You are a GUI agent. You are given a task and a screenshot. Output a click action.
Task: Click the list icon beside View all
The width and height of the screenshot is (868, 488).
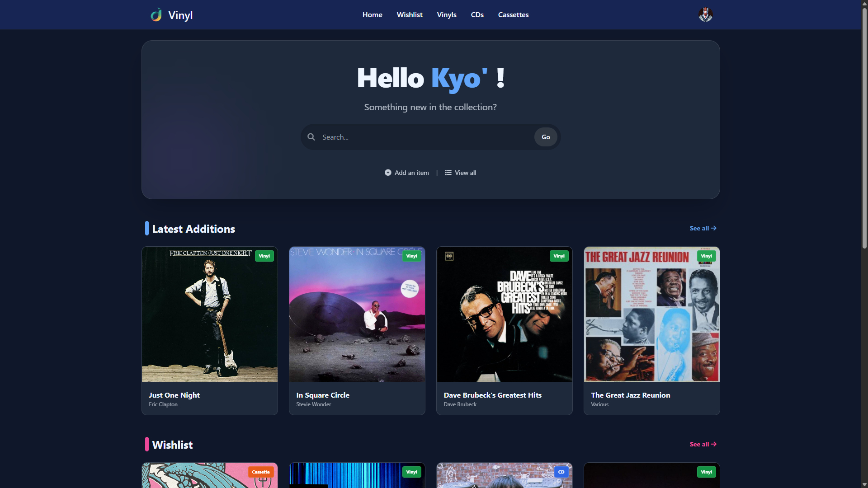(448, 173)
